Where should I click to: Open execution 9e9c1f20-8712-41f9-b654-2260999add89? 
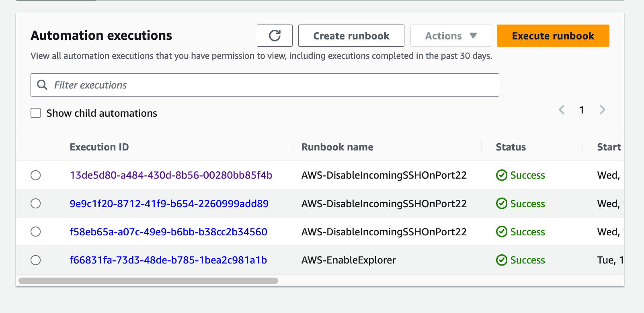pos(169,204)
